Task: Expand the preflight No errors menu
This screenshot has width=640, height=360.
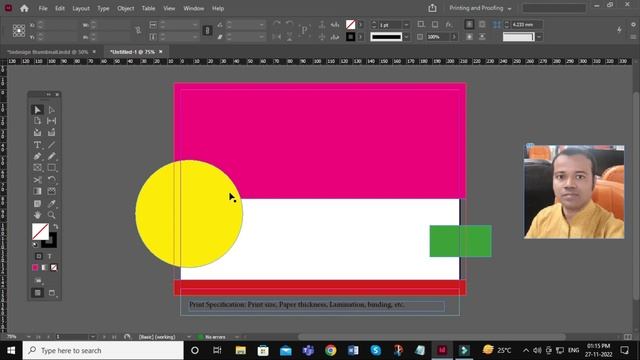Action: tap(236, 337)
